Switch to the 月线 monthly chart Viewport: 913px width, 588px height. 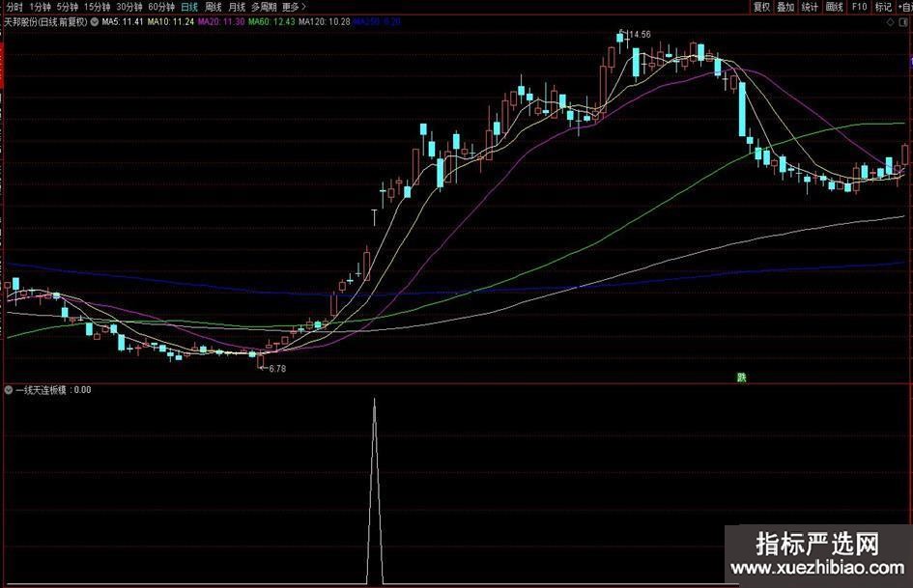click(237, 7)
